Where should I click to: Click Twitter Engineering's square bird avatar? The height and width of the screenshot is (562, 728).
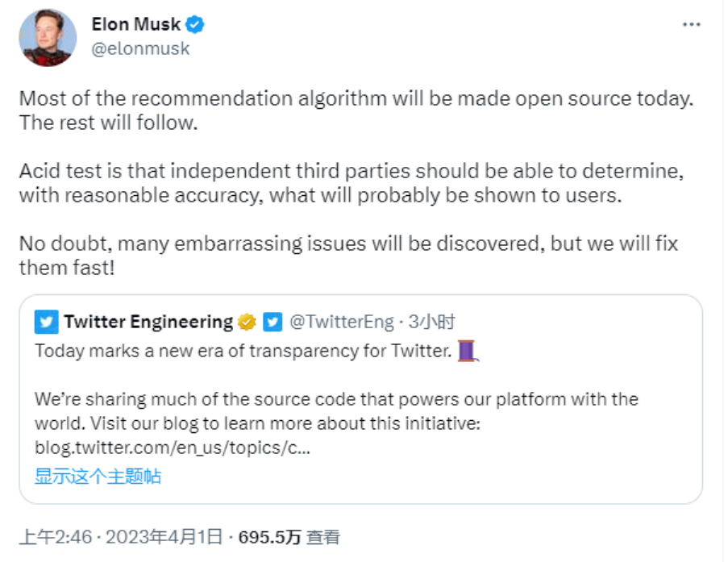(46, 323)
